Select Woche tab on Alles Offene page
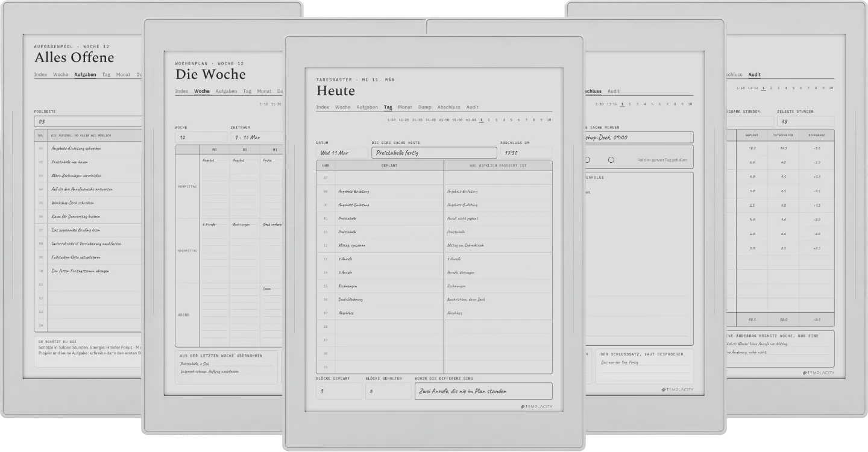 61,75
